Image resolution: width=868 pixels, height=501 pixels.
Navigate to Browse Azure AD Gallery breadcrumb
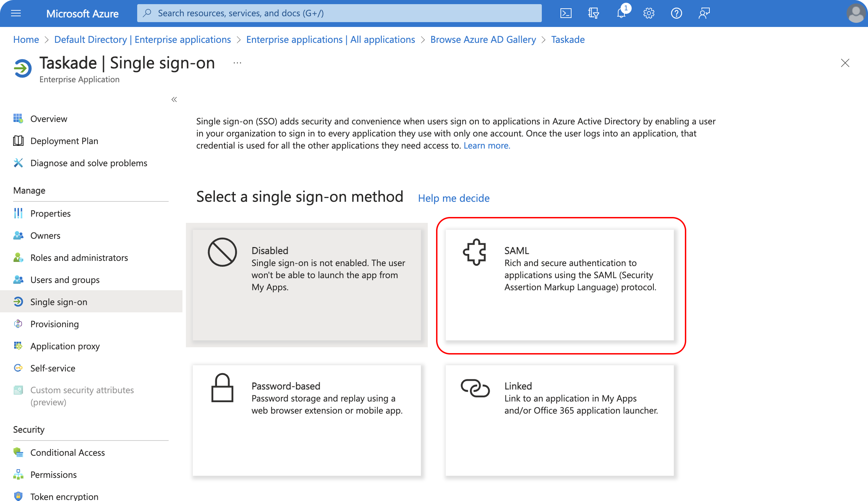coord(483,40)
